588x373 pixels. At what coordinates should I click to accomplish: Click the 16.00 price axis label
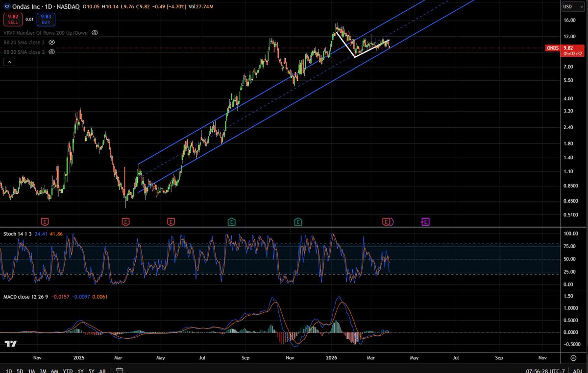(x=569, y=20)
